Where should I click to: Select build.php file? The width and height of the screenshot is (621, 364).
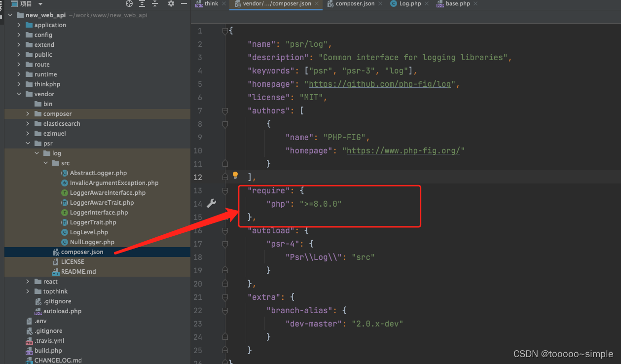(48, 351)
